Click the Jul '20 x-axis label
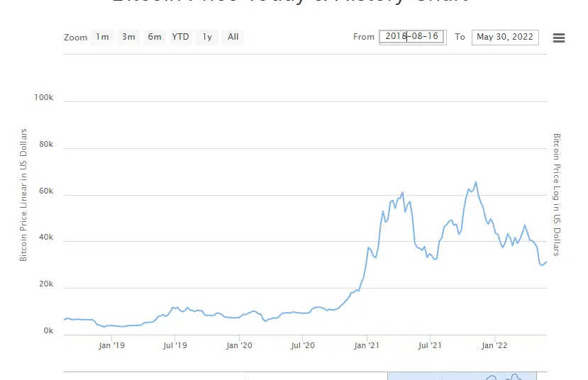 (x=303, y=345)
